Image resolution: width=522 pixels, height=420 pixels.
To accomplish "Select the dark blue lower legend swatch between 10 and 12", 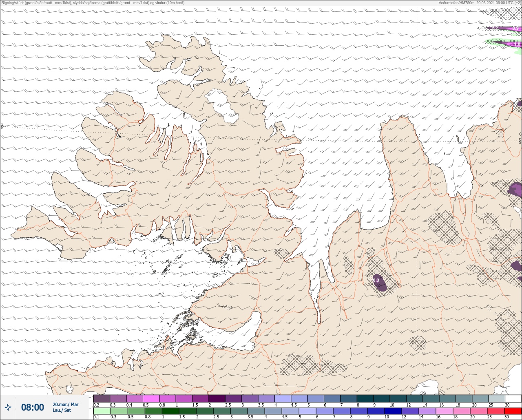I will (x=393, y=411).
